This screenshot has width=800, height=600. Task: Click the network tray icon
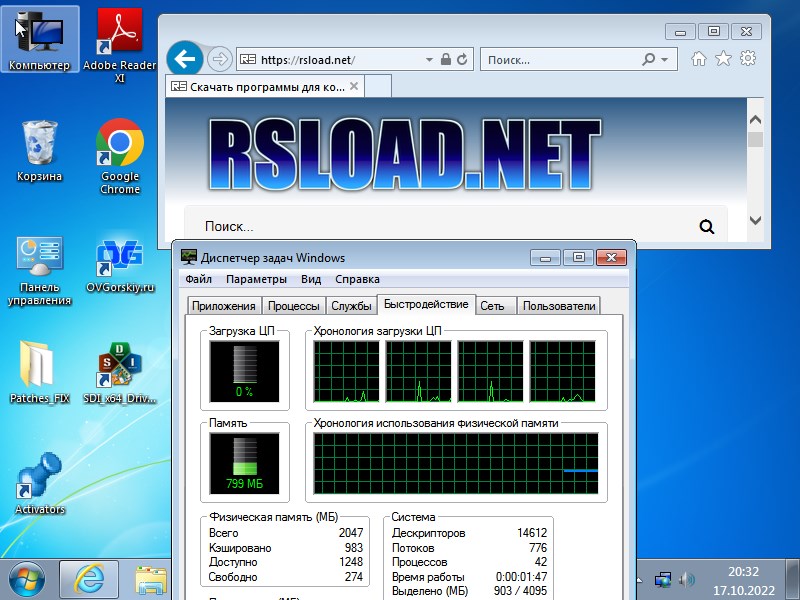(663, 580)
